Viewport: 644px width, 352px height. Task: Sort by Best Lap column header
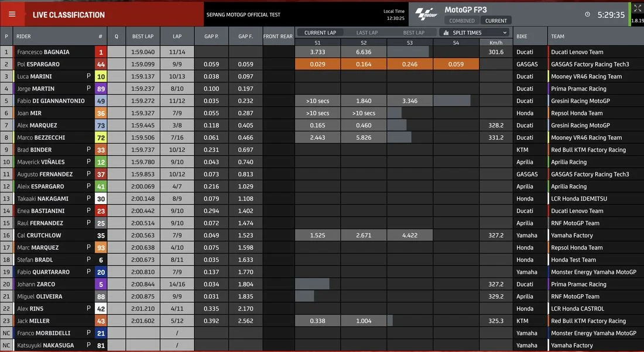coord(143,36)
